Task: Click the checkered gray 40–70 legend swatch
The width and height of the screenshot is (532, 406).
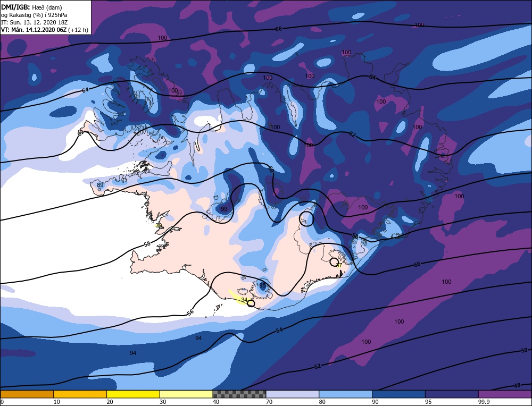Action: coord(239,394)
